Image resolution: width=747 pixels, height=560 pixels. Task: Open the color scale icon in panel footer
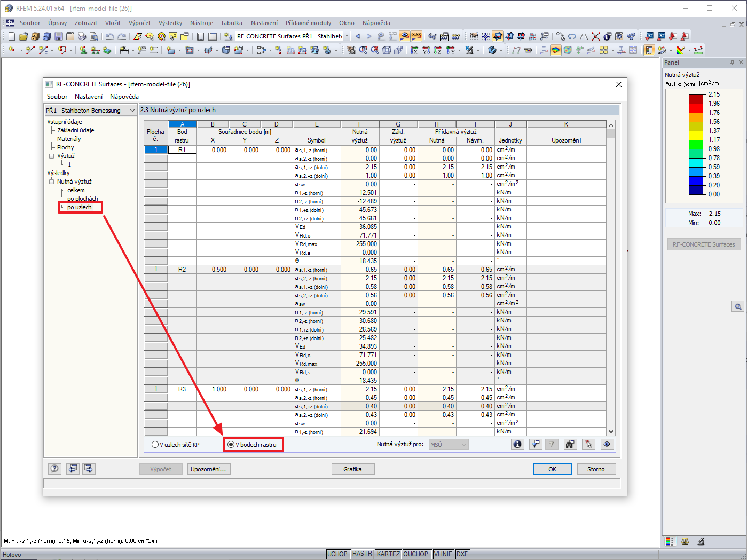[669, 541]
